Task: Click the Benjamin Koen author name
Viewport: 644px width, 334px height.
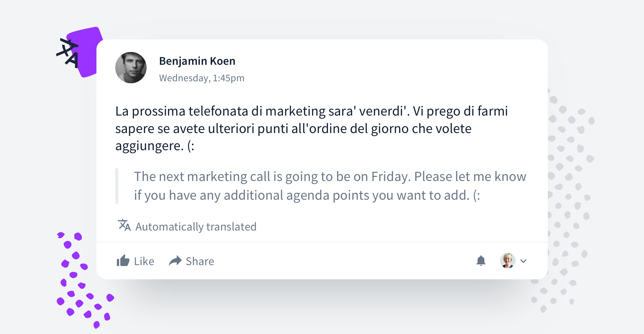Action: tap(197, 61)
